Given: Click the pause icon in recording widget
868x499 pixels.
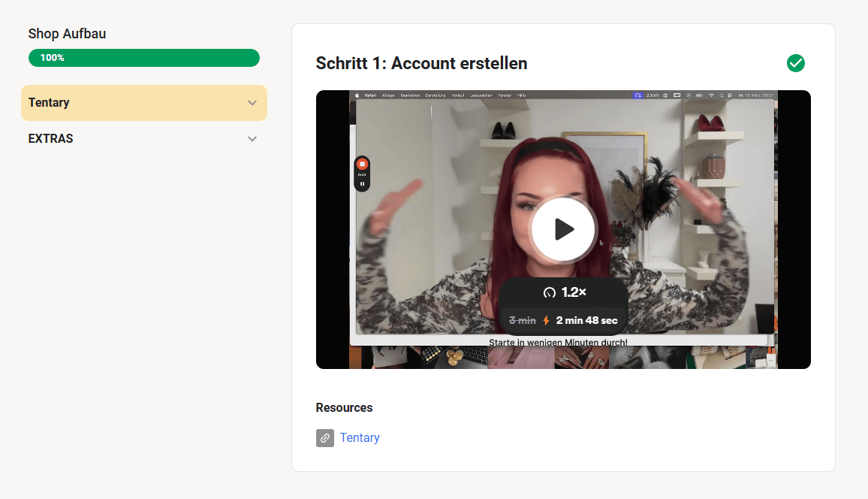Looking at the screenshot, I should tap(362, 184).
